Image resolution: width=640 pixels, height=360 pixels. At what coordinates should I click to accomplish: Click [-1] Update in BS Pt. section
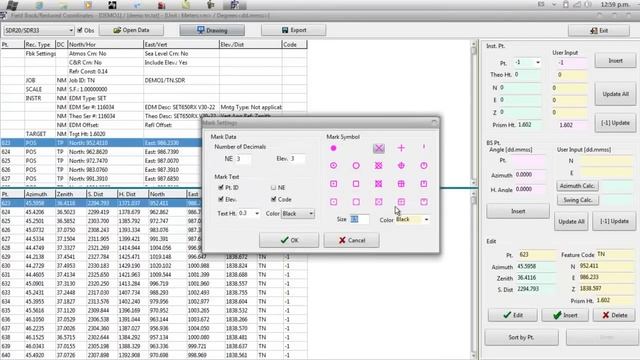tap(614, 221)
